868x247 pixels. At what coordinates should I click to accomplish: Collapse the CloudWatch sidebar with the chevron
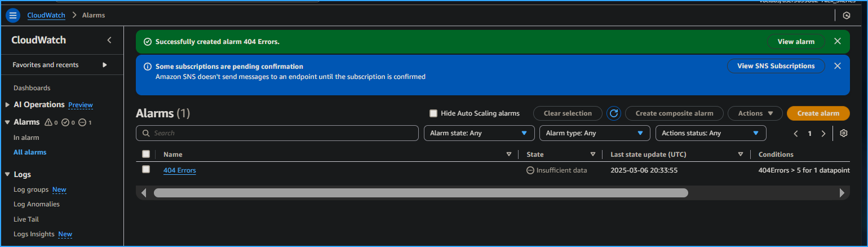109,40
